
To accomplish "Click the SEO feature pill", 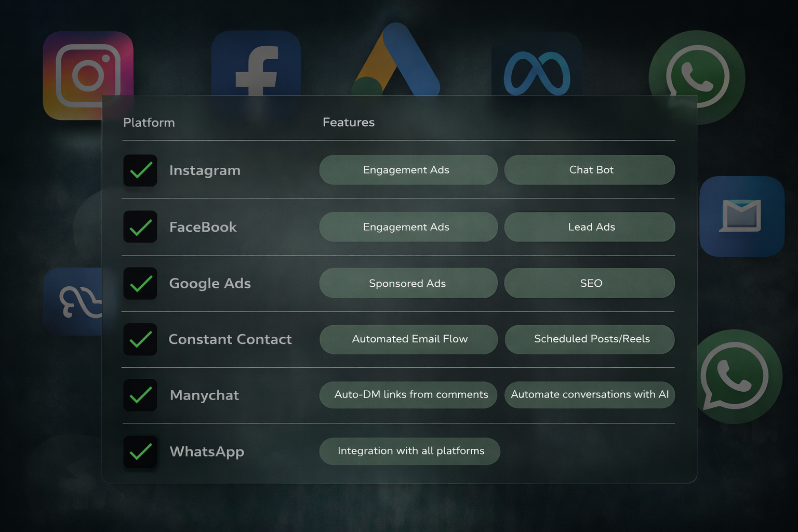I will tap(590, 283).
